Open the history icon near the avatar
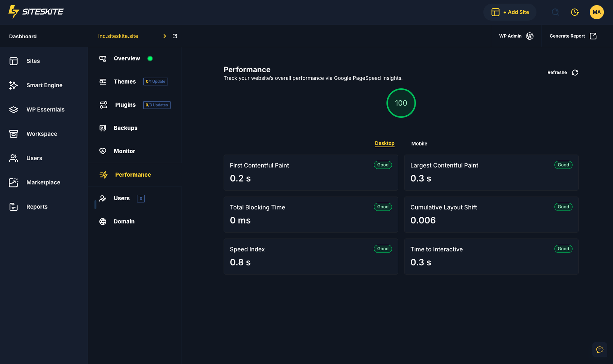Image resolution: width=613 pixels, height=364 pixels. point(575,12)
